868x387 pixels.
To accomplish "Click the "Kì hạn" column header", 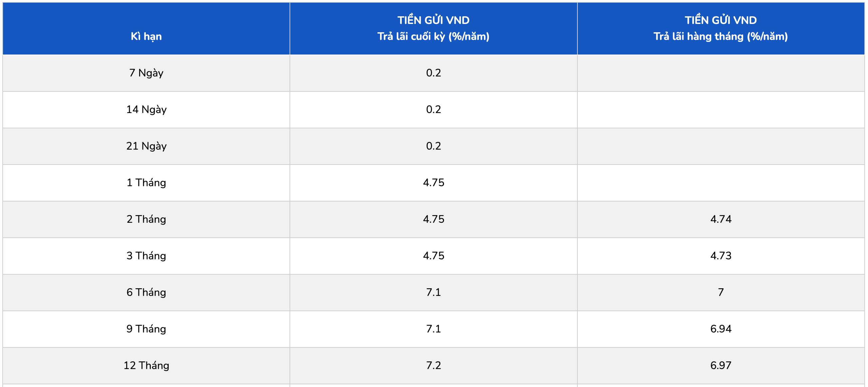I will [x=146, y=36].
